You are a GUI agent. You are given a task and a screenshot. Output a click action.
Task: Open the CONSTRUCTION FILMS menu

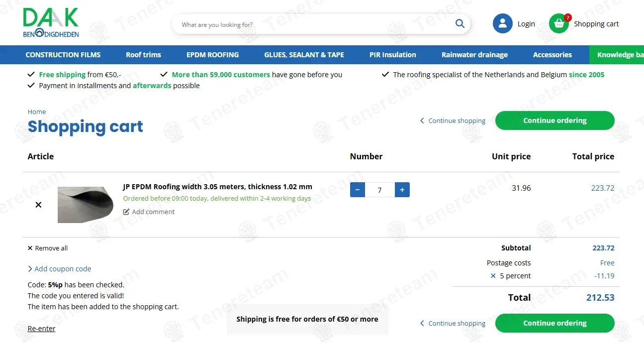click(63, 55)
